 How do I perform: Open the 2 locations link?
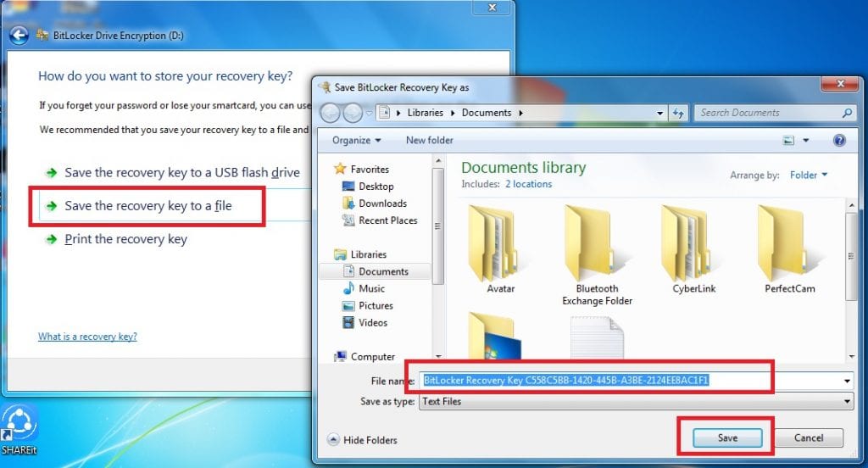pos(528,184)
